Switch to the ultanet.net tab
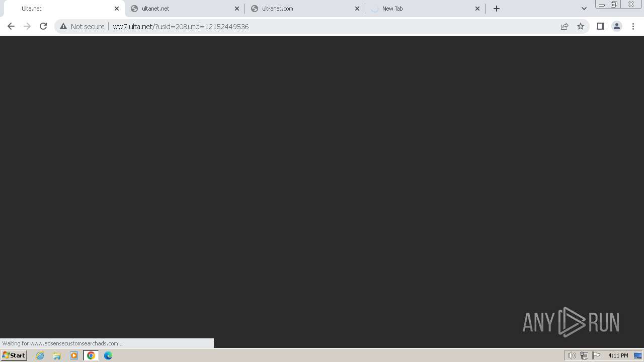The height and width of the screenshot is (362, 644). point(185,9)
